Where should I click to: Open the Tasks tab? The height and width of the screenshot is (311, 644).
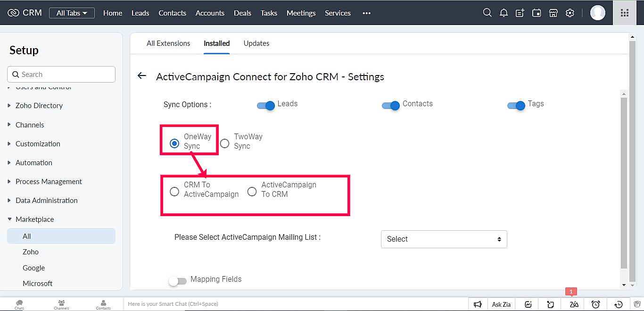pyautogui.click(x=269, y=13)
